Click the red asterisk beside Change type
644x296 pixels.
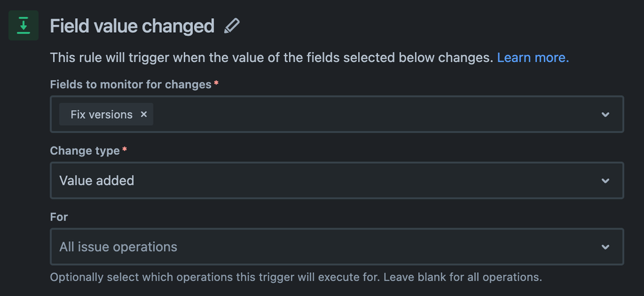[125, 149]
